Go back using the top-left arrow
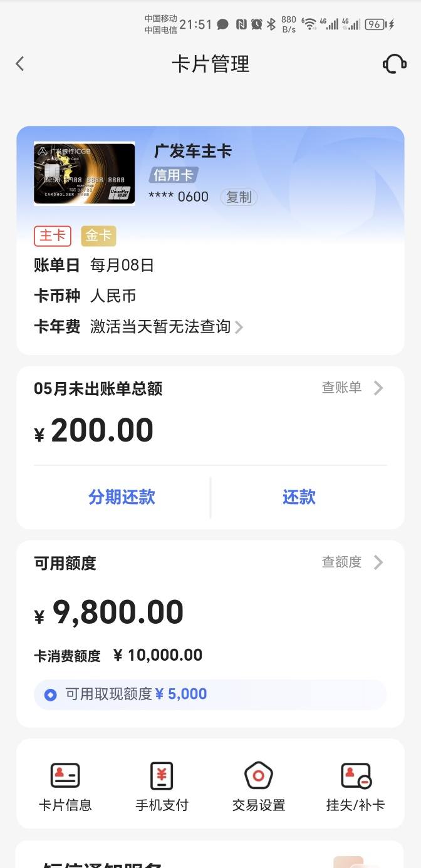This screenshot has height=868, width=421. click(x=20, y=64)
